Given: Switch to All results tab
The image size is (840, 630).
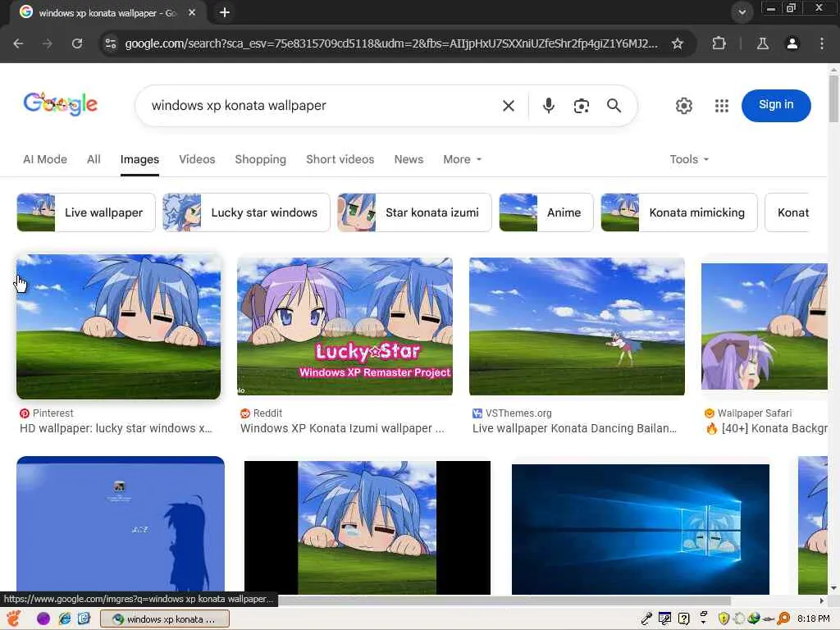Looking at the screenshot, I should pyautogui.click(x=94, y=159).
